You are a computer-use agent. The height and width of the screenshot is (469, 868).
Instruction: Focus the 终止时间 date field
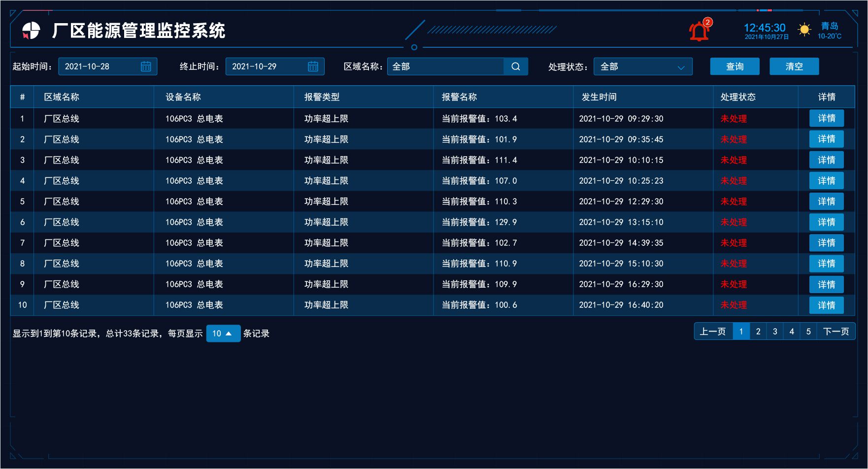[x=275, y=67]
